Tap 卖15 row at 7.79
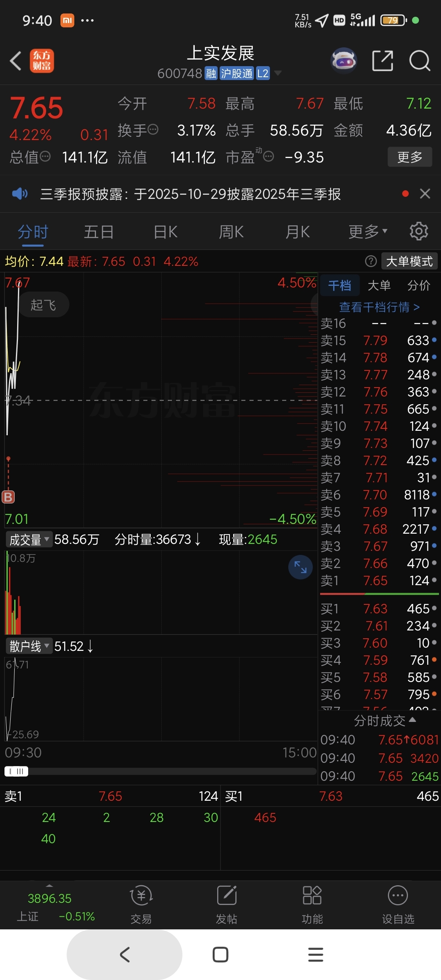 point(379,341)
